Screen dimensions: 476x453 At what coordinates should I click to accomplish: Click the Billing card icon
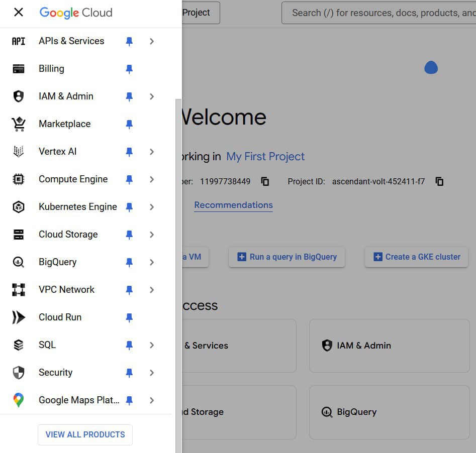click(x=19, y=69)
